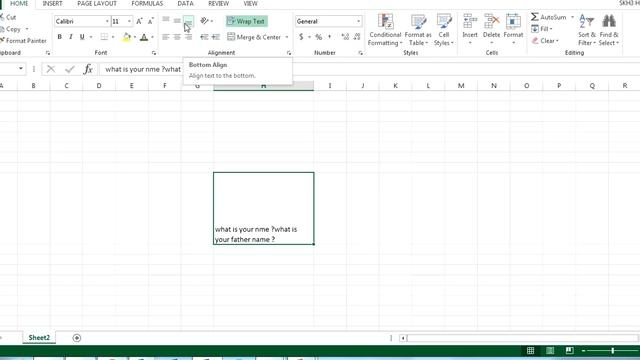640x360 pixels.
Task: Open Find & Select menu
Action: [609, 29]
